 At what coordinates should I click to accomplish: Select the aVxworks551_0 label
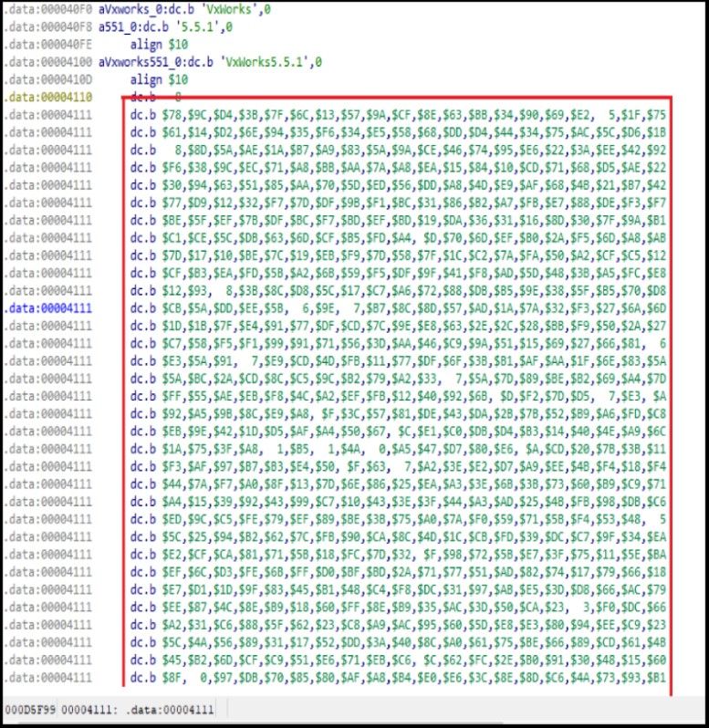tap(140, 62)
